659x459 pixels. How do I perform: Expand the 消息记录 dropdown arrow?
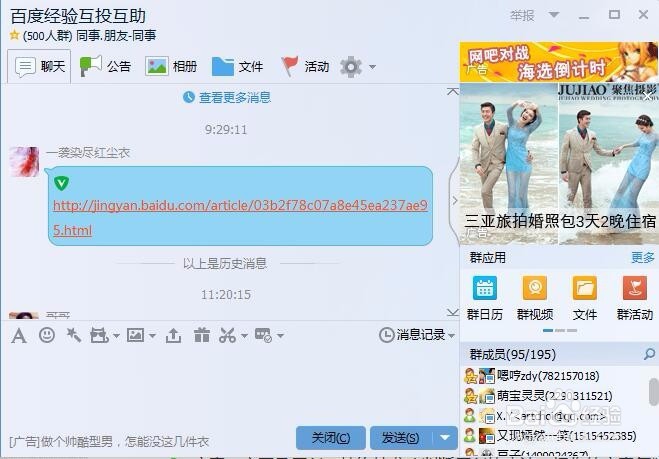(451, 336)
